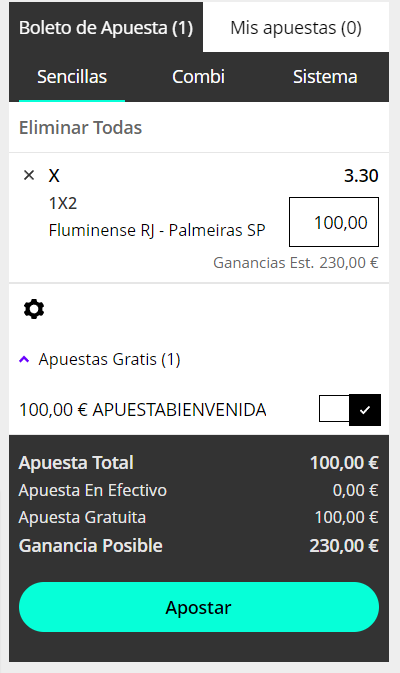Image resolution: width=400 pixels, height=673 pixels.
Task: Select the Sencillas tab
Action: [72, 77]
